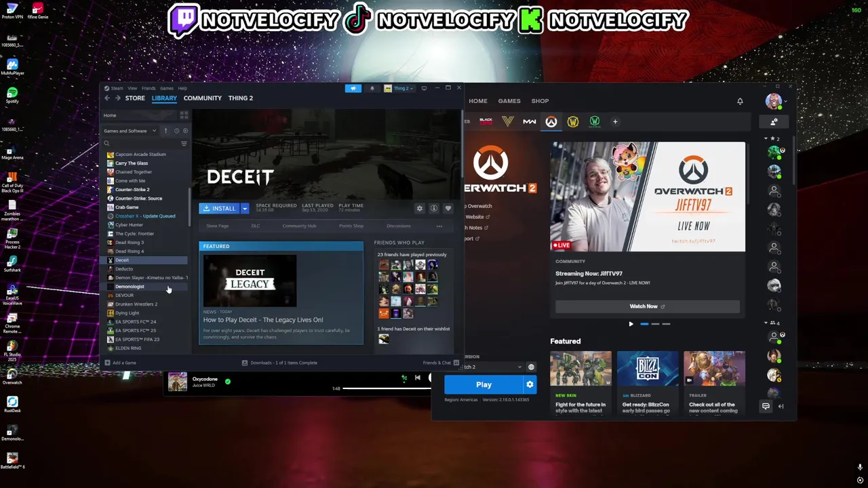
Task: Open Spotify desktop shortcut
Action: tap(12, 95)
